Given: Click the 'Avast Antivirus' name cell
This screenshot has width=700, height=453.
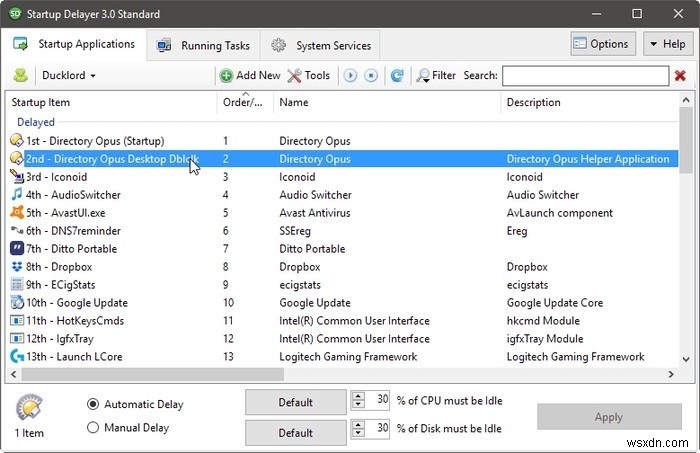Looking at the screenshot, I should tap(315, 213).
